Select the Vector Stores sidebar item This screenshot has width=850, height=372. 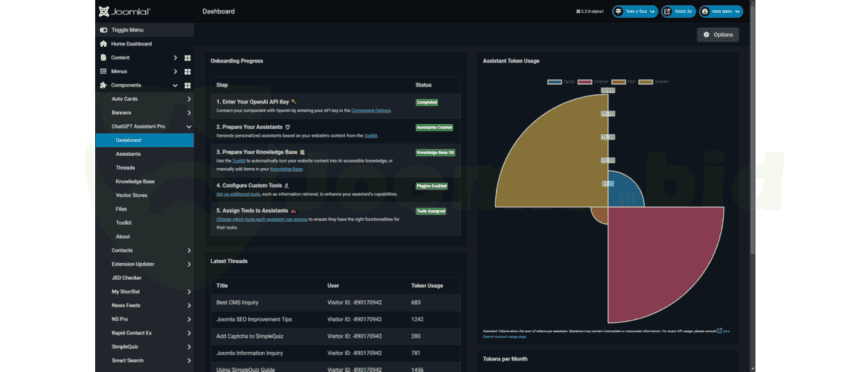coord(131,195)
